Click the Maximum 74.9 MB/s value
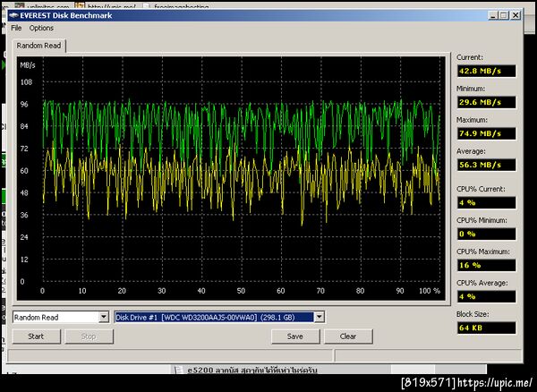This screenshot has height=392, width=537. coord(486,133)
